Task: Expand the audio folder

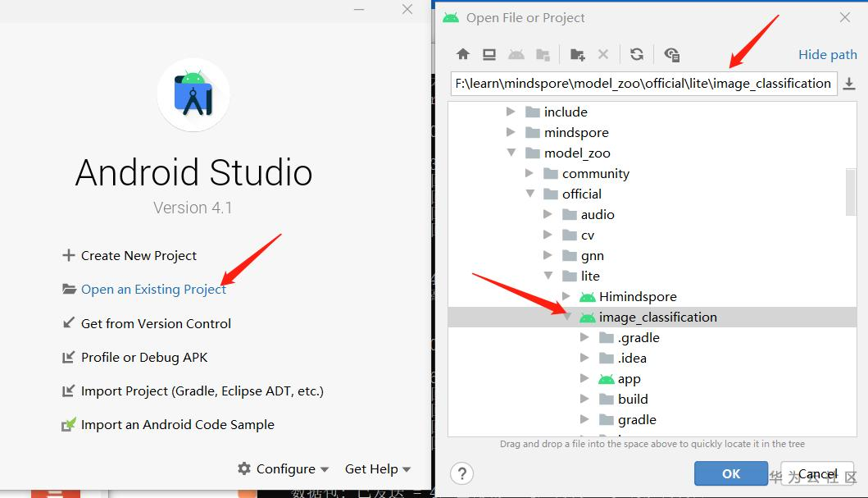Action: [548, 214]
